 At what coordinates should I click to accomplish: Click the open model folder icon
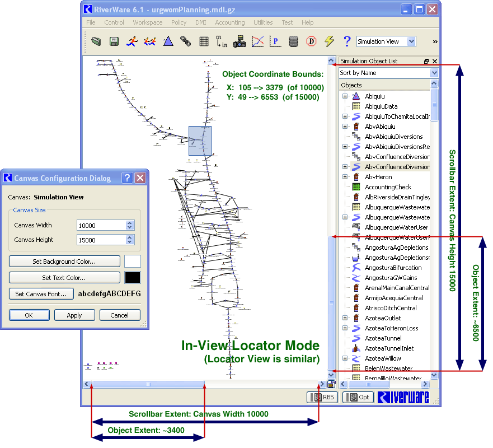point(96,41)
